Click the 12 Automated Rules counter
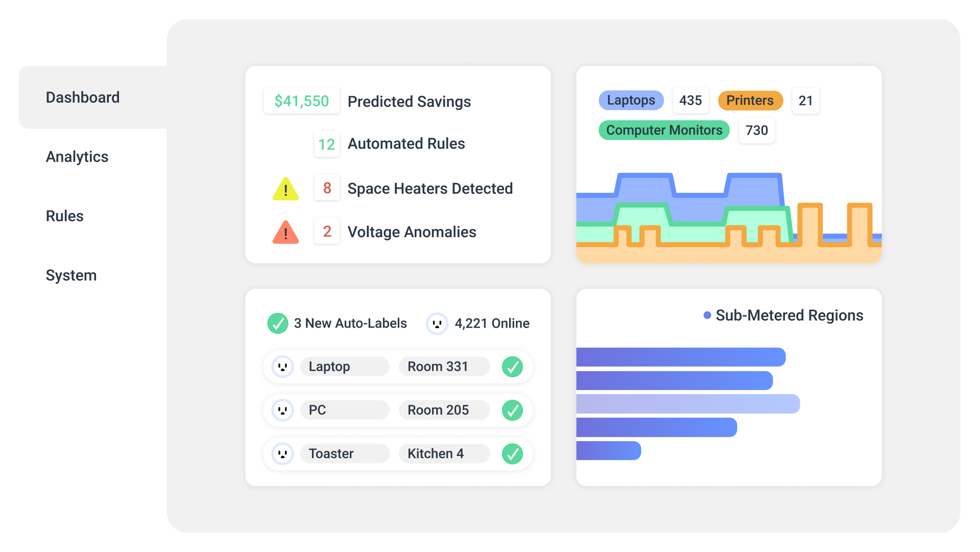The width and height of the screenshot is (980, 552). click(x=327, y=144)
